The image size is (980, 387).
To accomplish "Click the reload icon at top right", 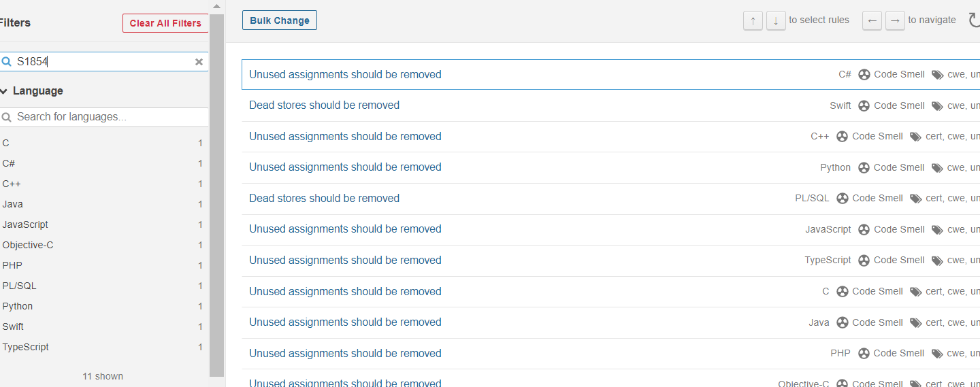I will pos(974,20).
